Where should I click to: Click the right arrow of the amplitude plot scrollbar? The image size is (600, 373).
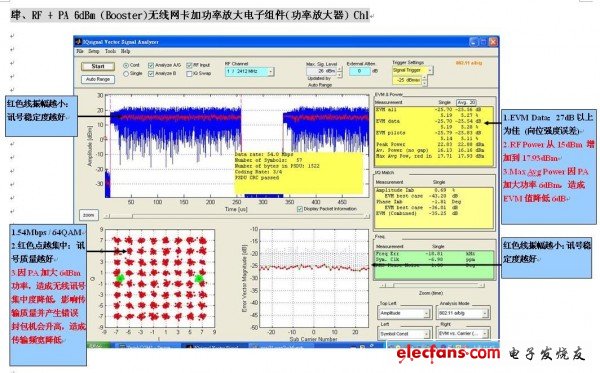367,216
